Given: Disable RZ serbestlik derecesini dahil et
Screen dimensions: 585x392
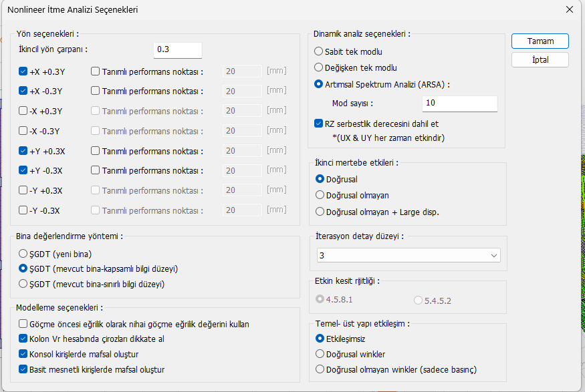Looking at the screenshot, I should point(319,124).
